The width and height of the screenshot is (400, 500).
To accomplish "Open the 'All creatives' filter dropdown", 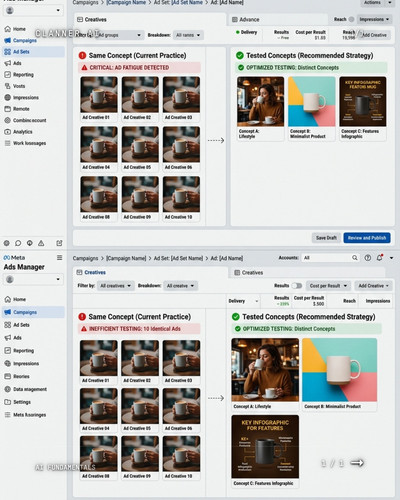I will click(x=116, y=286).
